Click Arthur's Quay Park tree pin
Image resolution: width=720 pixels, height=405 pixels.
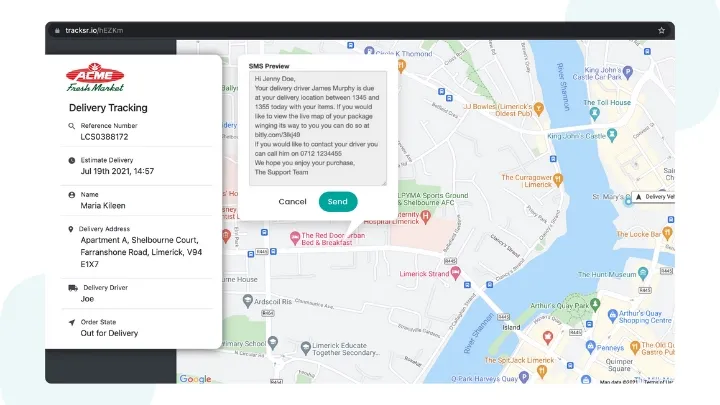(x=595, y=304)
